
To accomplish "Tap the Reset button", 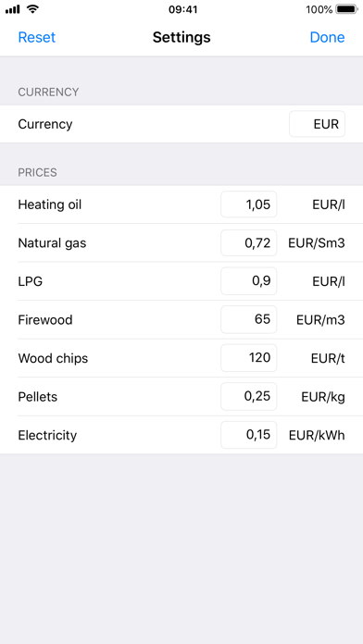I will (x=37, y=37).
